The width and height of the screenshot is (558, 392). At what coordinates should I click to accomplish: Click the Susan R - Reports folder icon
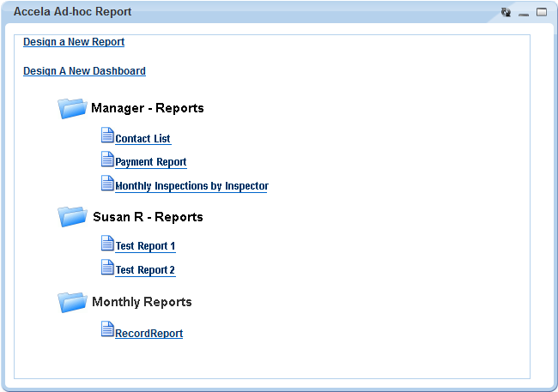(x=73, y=216)
